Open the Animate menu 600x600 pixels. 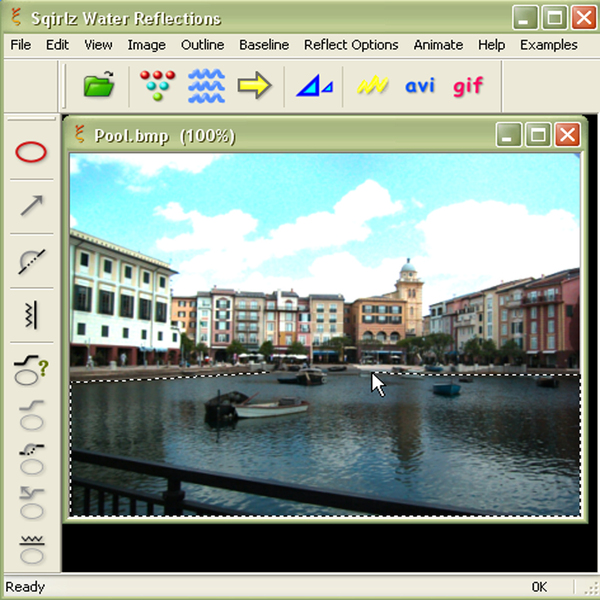coord(438,45)
